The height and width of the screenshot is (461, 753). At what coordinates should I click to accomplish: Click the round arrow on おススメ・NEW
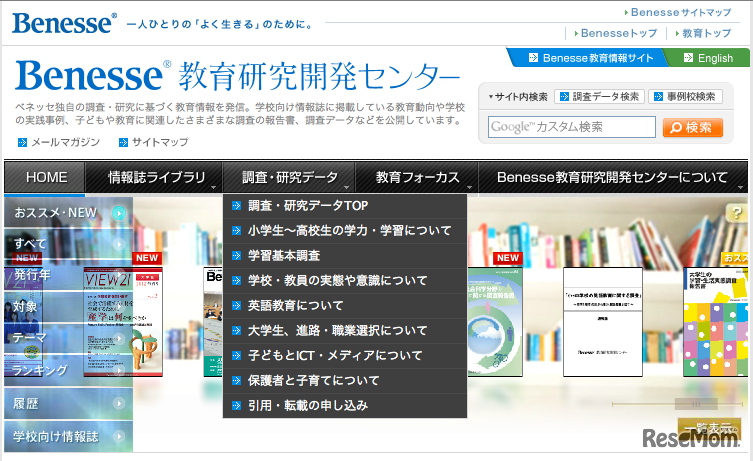(119, 213)
